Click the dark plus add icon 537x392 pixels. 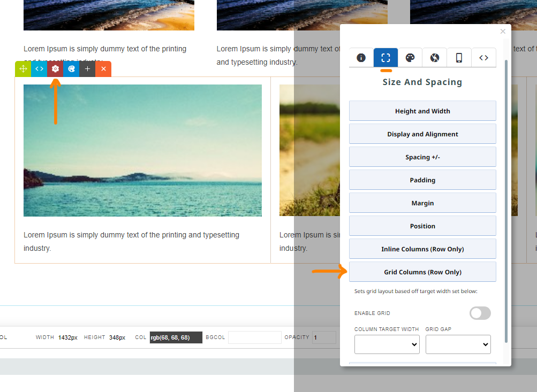click(x=87, y=69)
